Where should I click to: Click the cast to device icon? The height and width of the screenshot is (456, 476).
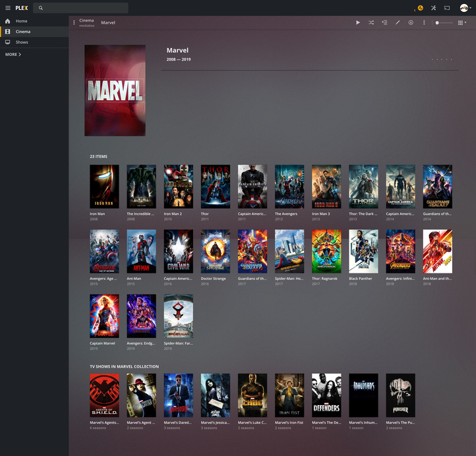[x=447, y=8]
